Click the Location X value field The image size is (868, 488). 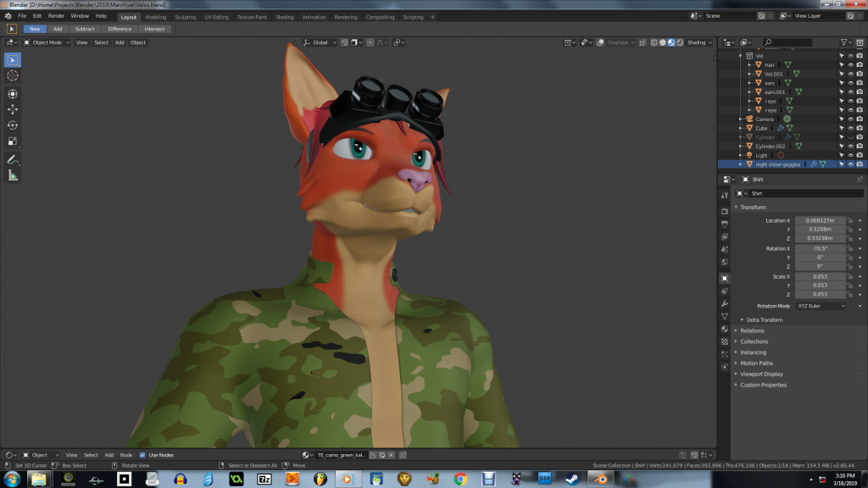click(820, 220)
